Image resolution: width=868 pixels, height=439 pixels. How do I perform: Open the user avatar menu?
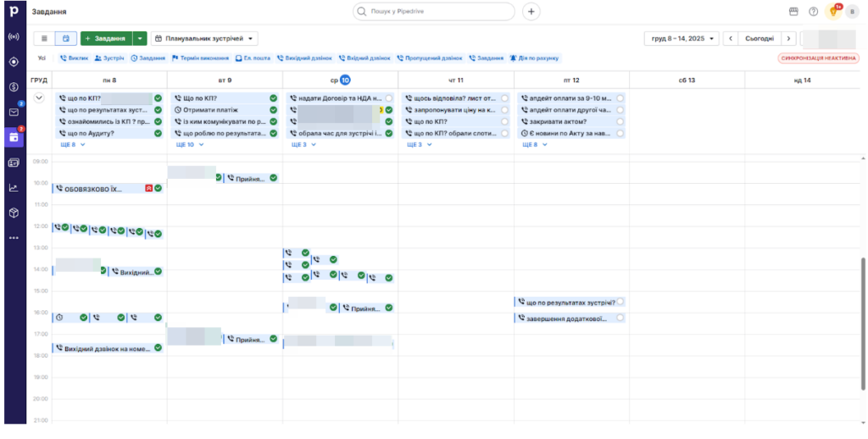tap(852, 12)
